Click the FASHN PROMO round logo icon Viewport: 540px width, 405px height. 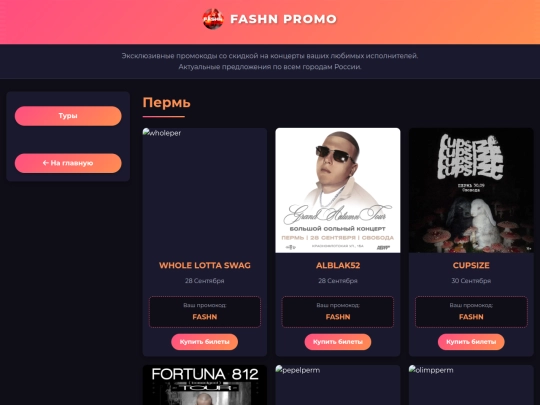(213, 19)
